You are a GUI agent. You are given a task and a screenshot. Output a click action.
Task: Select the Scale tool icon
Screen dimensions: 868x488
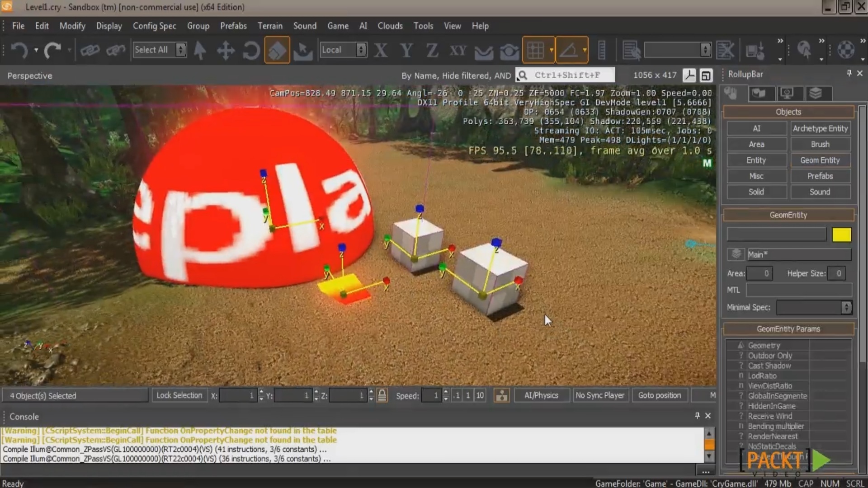coord(277,49)
